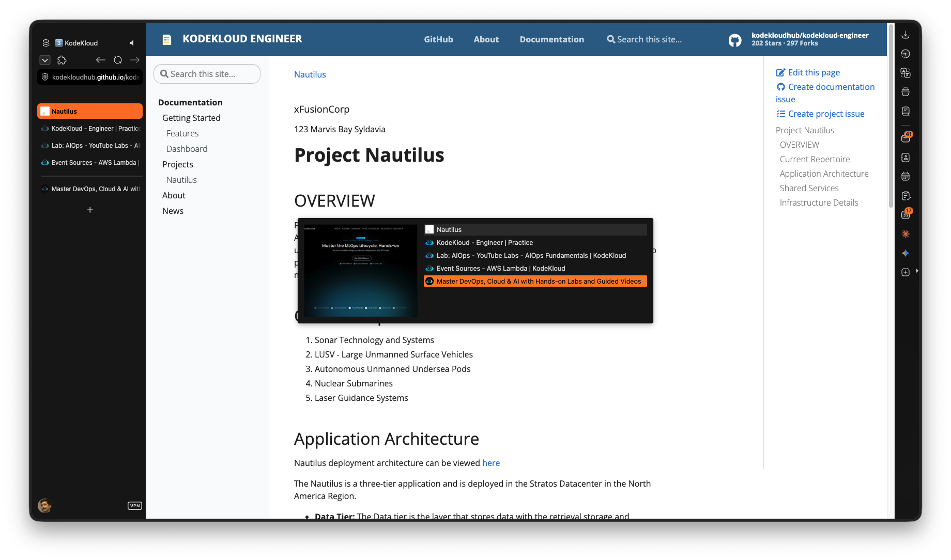
Task: Open the 'here' architecture link
Action: pyautogui.click(x=491, y=463)
